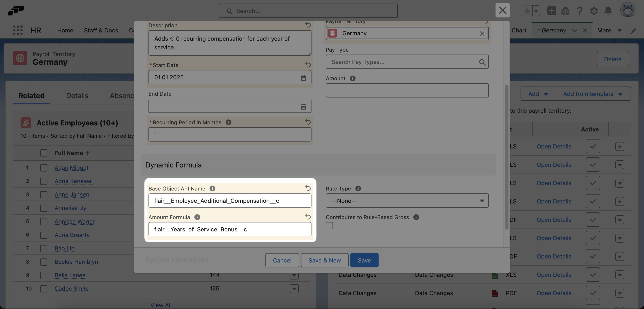This screenshot has width=644, height=309.
Task: Reset Start Date using its undo icon
Action: [x=308, y=65]
